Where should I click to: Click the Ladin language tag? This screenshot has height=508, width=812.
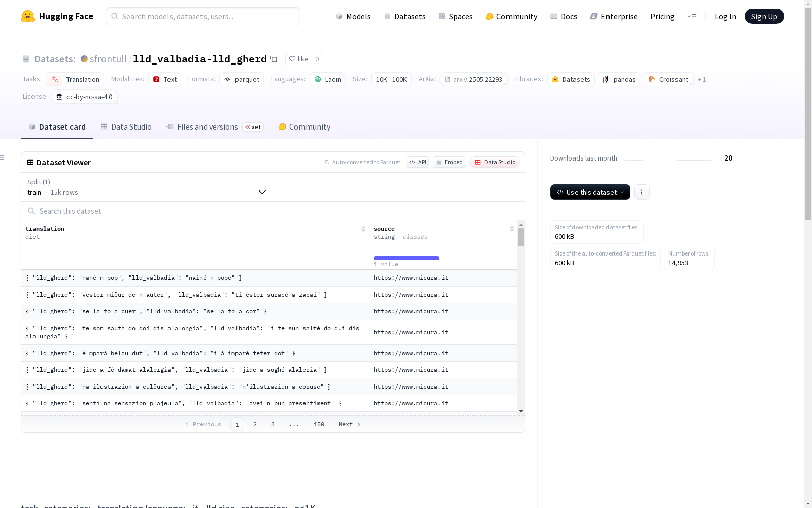(327, 79)
